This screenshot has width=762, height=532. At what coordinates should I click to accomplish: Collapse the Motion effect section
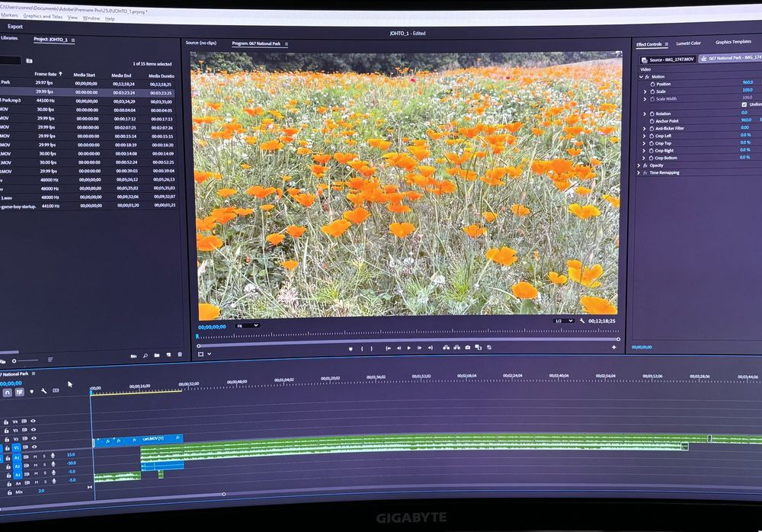pos(641,76)
